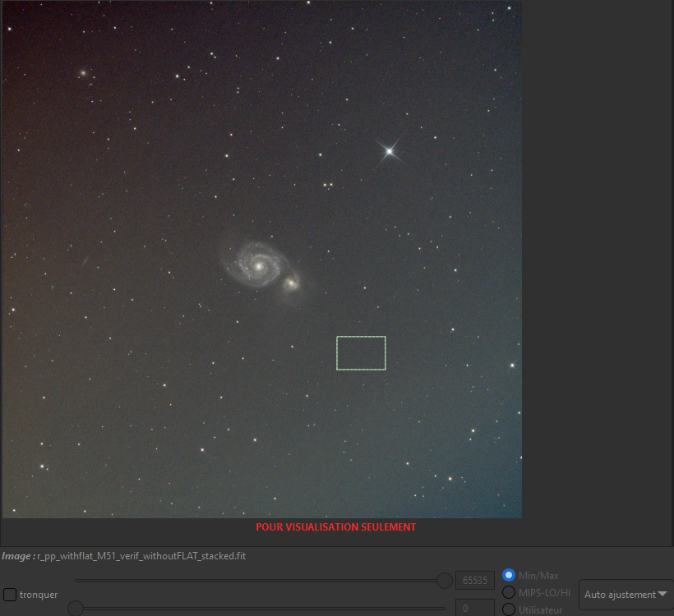Click the stacked image filename label
This screenshot has width=674, height=616.
(141, 556)
